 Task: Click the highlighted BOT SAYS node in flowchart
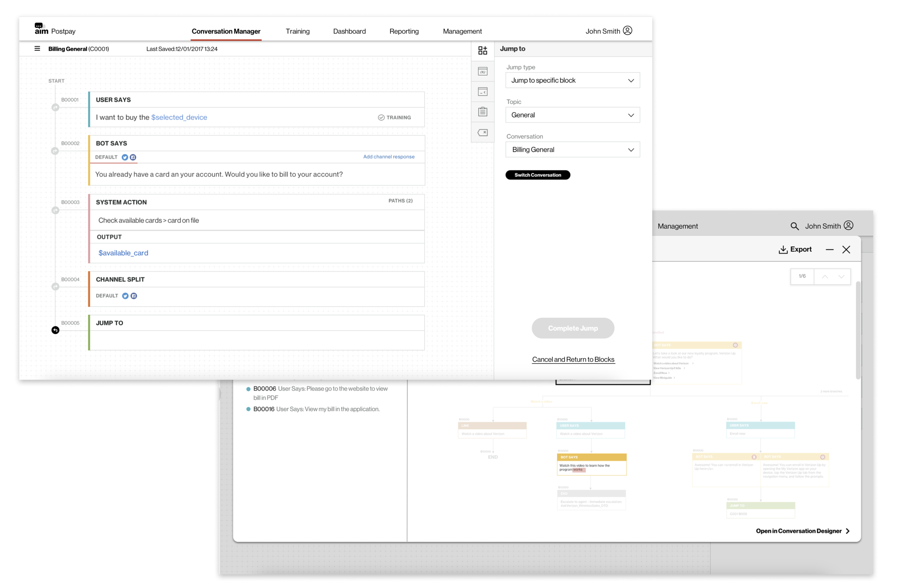click(x=592, y=464)
